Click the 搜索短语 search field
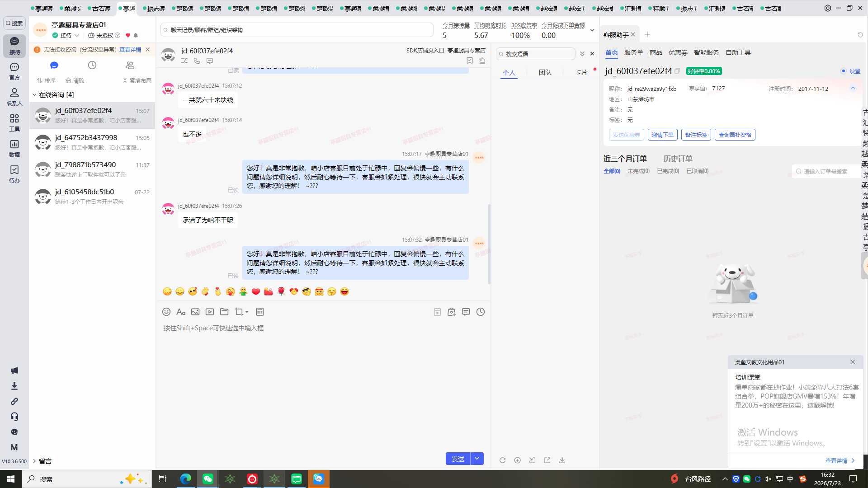The height and width of the screenshot is (488, 868). pos(536,54)
